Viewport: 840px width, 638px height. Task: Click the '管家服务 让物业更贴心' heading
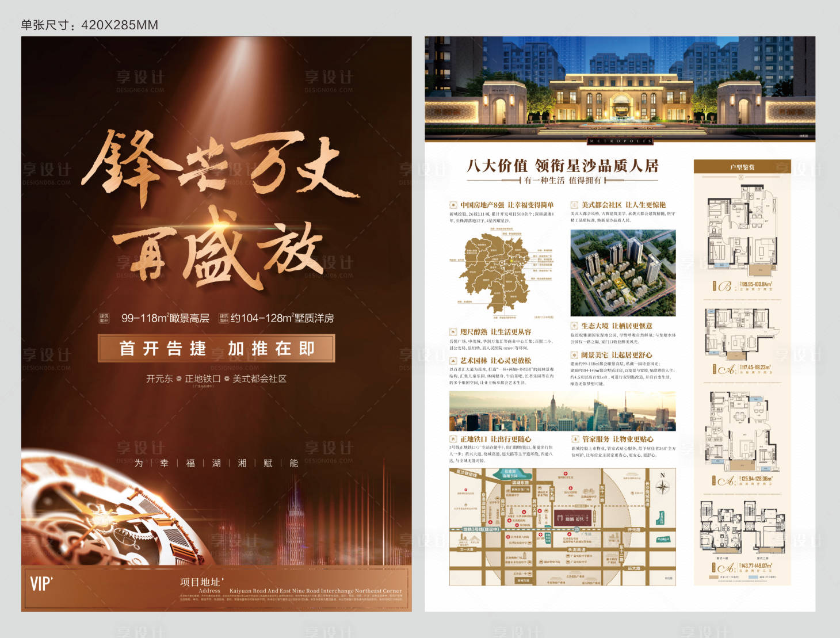pos(617,439)
